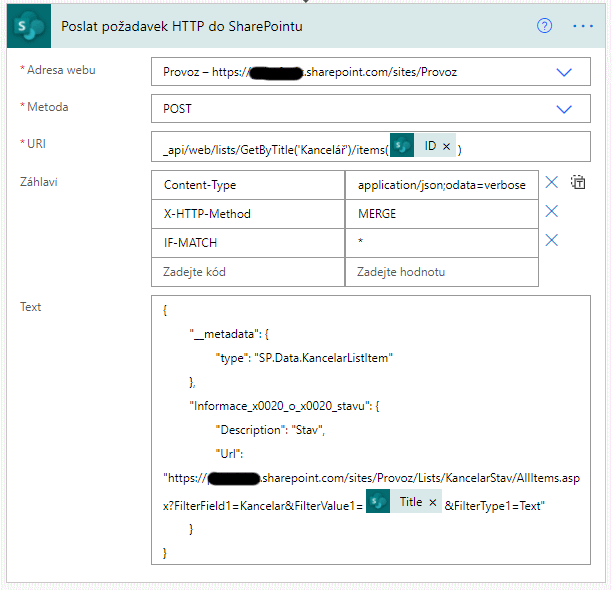The image size is (612, 590).
Task: Open the help question mark icon
Action: [544, 26]
